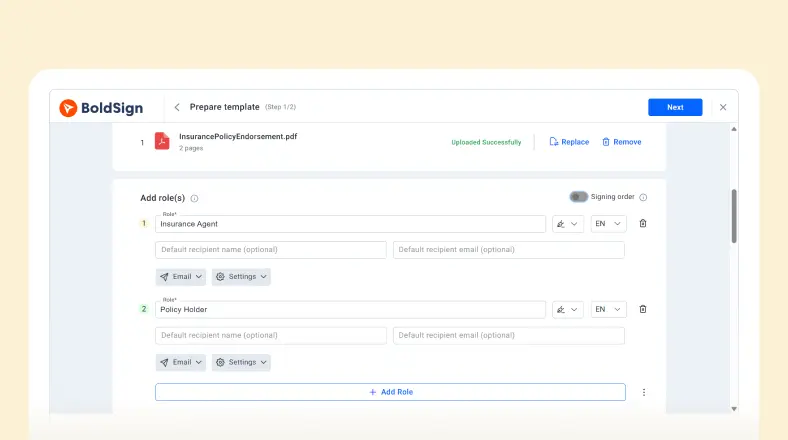Click the Uploaded Successfully status text
This screenshot has width=788, height=440.
486,142
